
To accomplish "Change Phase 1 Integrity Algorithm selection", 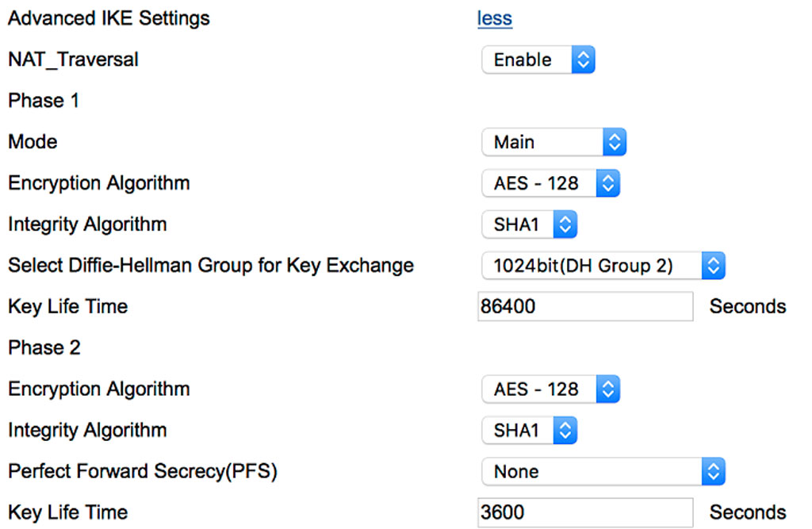I will pyautogui.click(x=529, y=224).
